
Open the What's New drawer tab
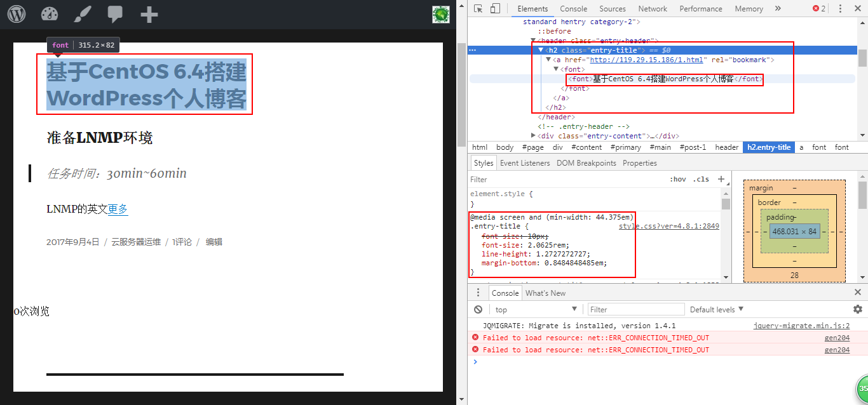click(545, 293)
